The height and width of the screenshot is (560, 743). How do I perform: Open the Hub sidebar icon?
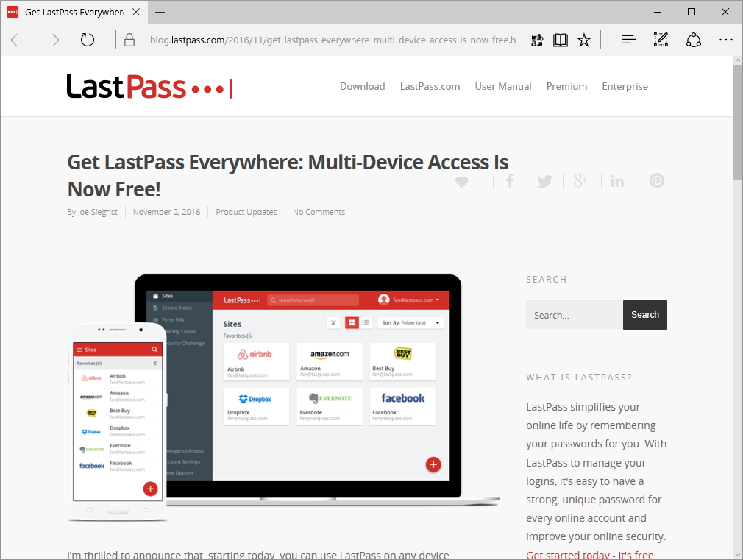(x=628, y=40)
